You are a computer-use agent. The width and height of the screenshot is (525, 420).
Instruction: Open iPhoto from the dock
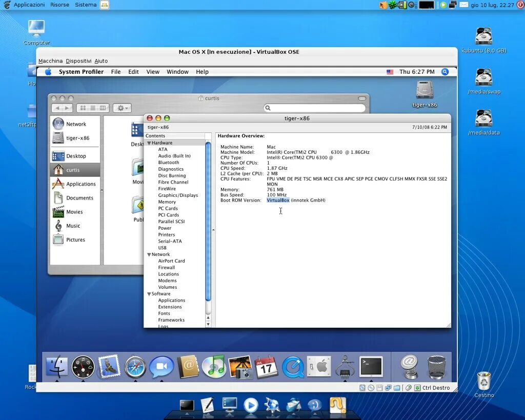tap(240, 367)
